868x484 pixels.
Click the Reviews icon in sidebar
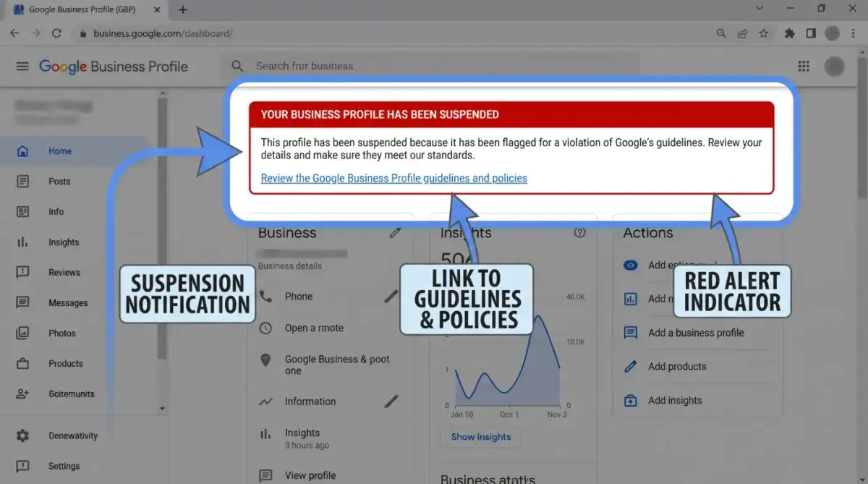[x=22, y=273]
